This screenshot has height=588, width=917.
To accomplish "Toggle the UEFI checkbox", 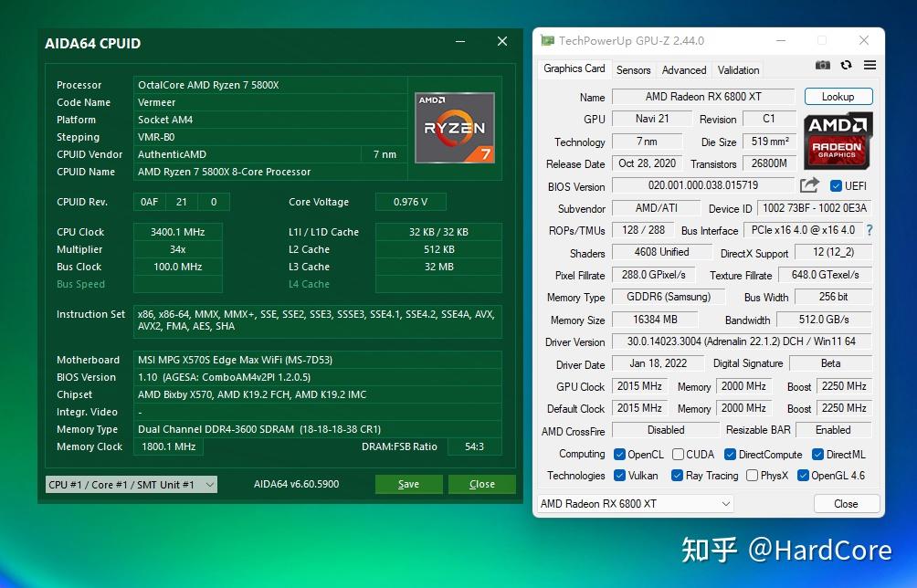I will (836, 186).
